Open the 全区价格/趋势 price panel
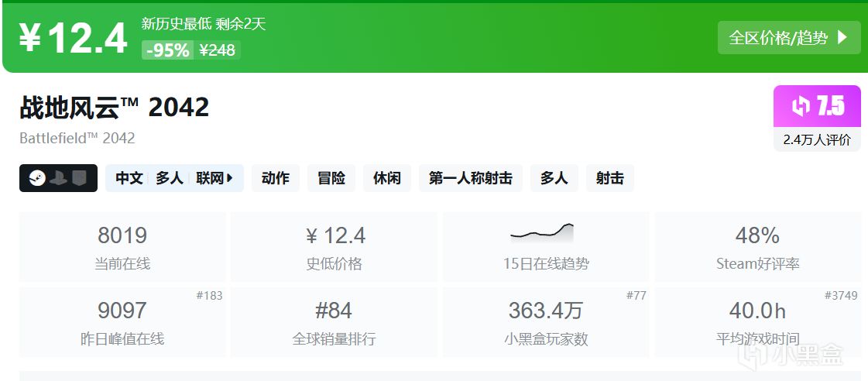Image resolution: width=868 pixels, height=381 pixels. tap(788, 37)
